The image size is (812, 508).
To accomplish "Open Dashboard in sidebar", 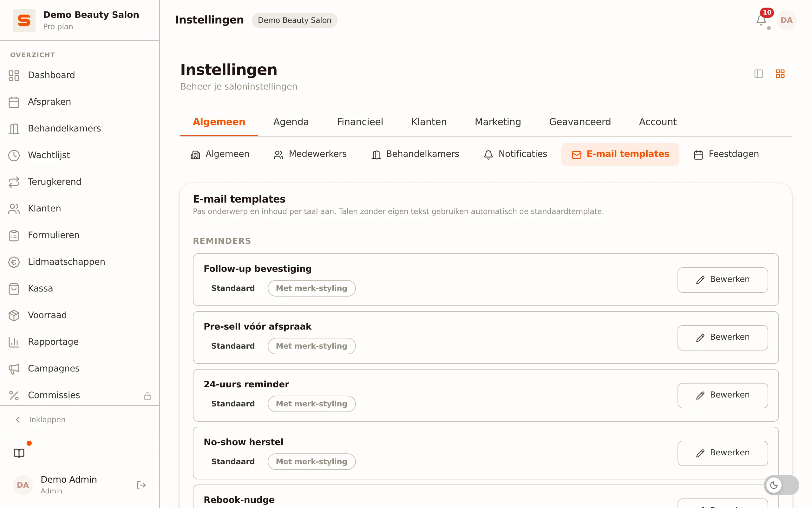I will 80,75.
